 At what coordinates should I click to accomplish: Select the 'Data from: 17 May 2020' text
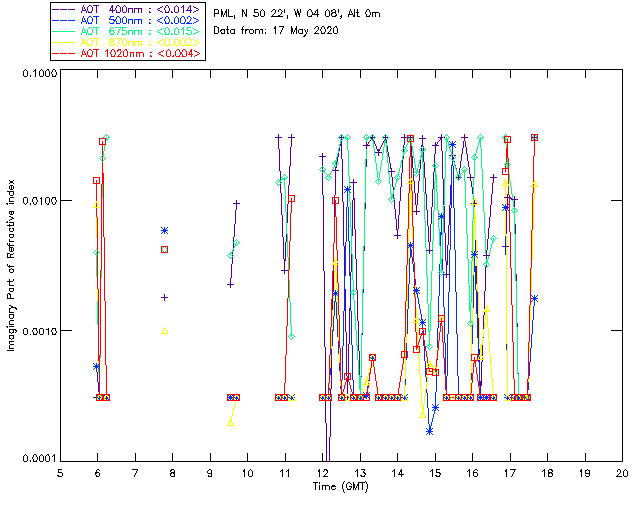[x=276, y=31]
